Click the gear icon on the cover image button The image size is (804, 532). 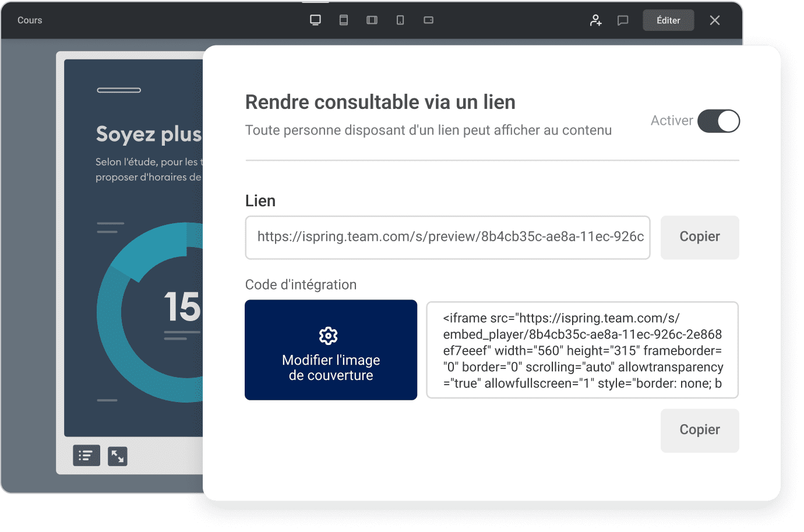tap(328, 336)
